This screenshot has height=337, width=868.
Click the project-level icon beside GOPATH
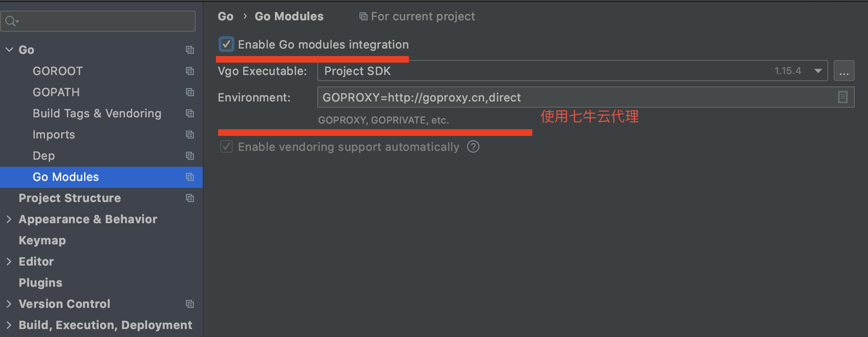click(x=190, y=92)
